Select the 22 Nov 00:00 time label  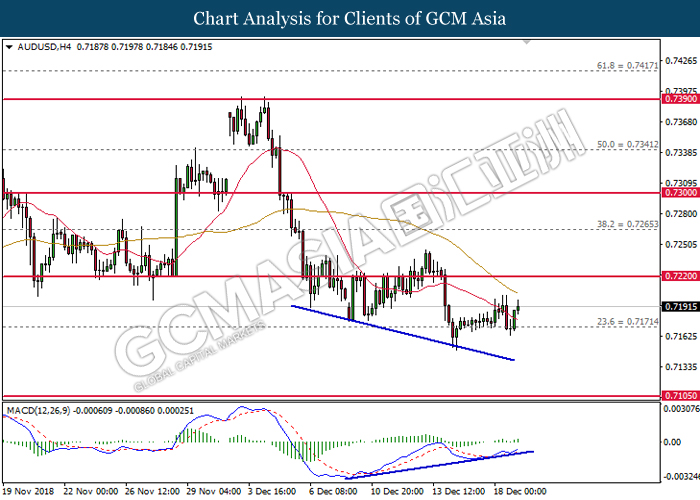(x=91, y=492)
